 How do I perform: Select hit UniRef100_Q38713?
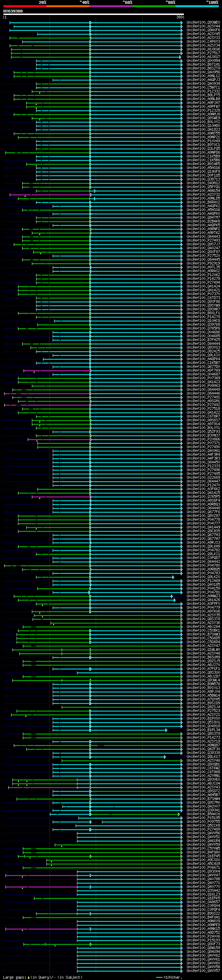point(203,179)
